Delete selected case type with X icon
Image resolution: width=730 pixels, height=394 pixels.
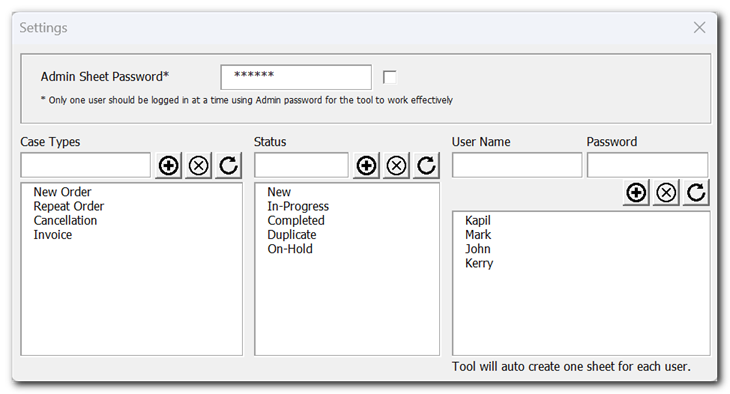pyautogui.click(x=199, y=165)
